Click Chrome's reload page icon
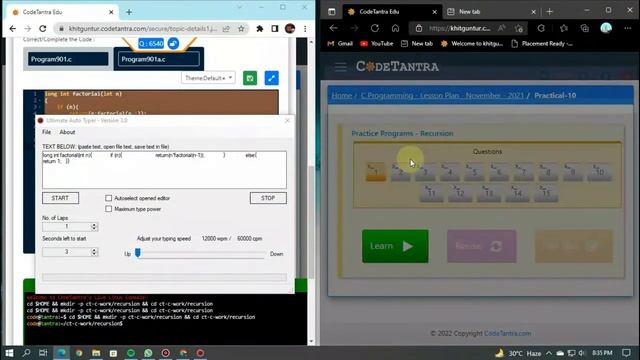640x360 pixels. click(42, 29)
